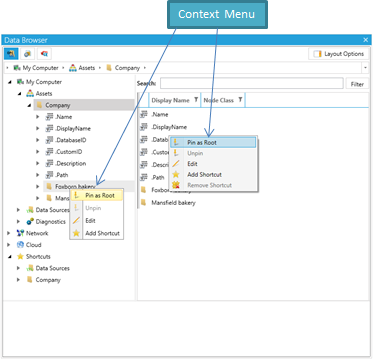Click the Network icon in the tree

[x=20, y=233]
